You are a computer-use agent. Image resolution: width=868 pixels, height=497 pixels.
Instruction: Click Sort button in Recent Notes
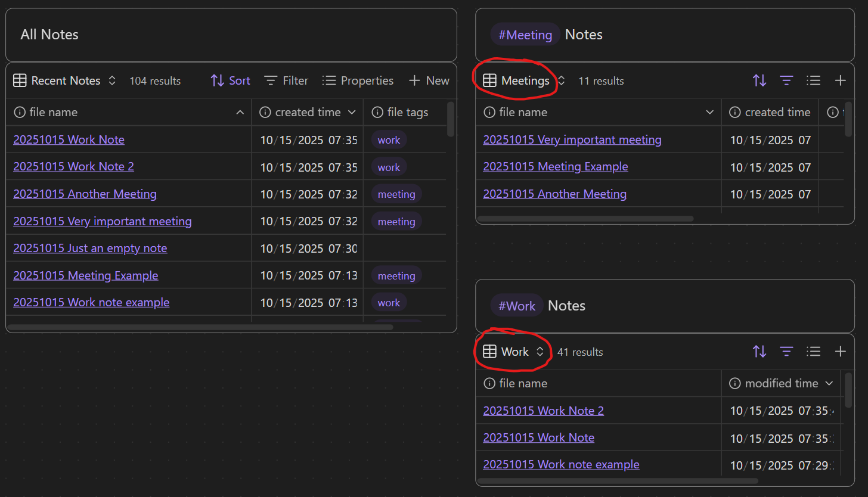tap(231, 80)
